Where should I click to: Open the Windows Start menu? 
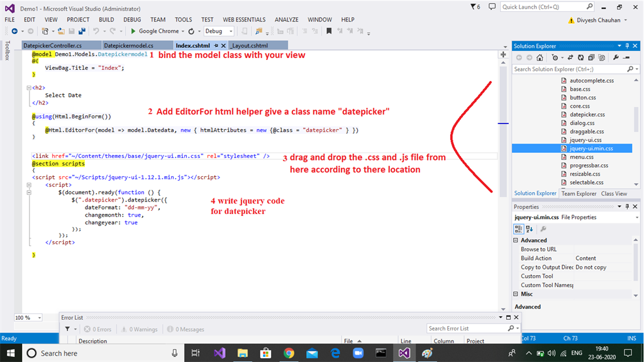tap(11, 353)
